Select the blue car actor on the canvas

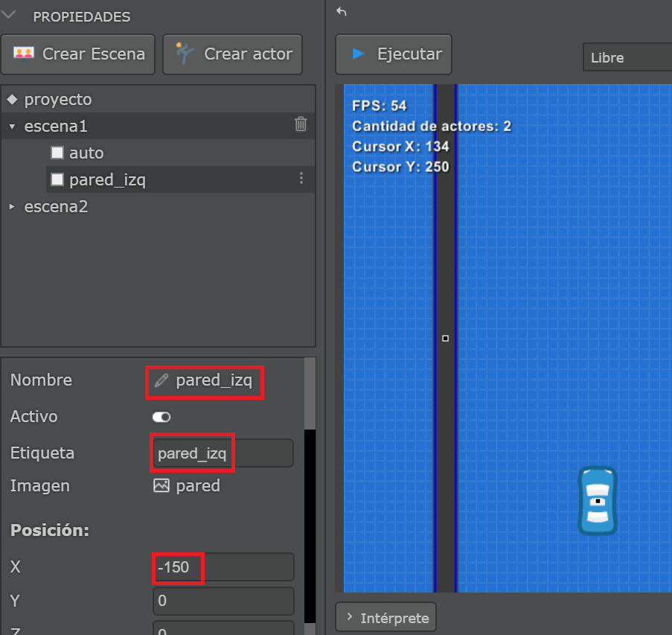tap(598, 501)
